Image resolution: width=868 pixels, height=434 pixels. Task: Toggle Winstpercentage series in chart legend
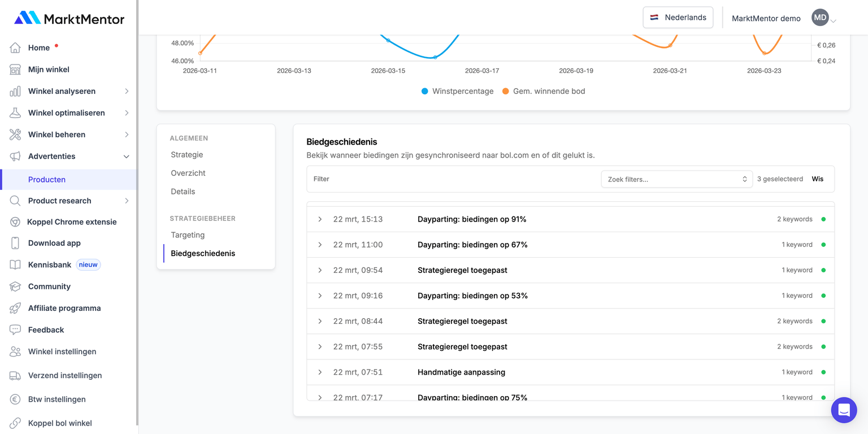click(x=457, y=92)
